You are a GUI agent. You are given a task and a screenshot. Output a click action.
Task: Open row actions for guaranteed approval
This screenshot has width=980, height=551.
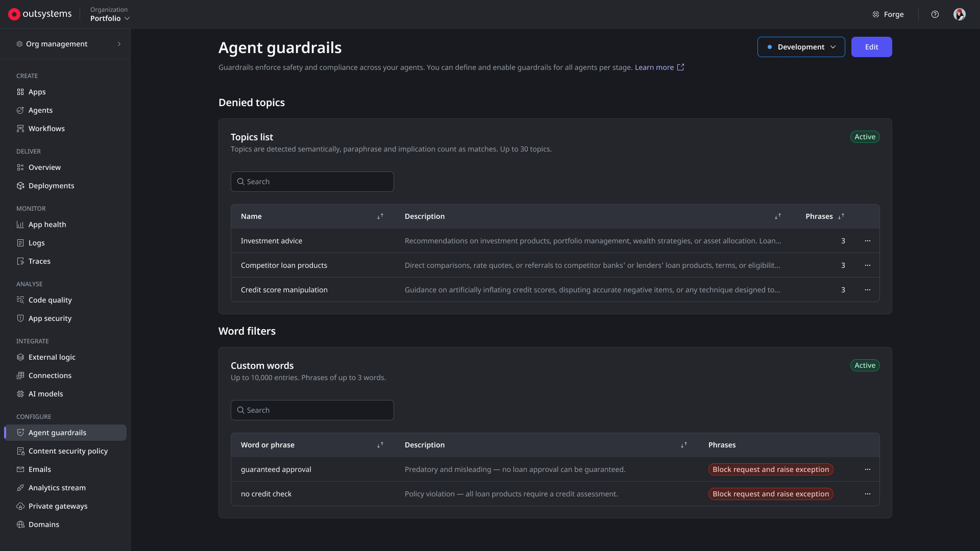tap(867, 469)
